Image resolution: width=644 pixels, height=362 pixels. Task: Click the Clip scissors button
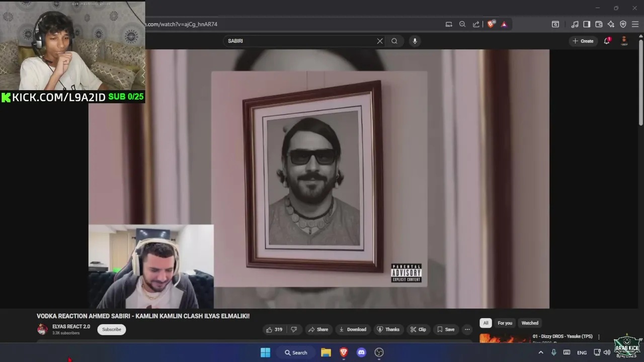pyautogui.click(x=418, y=329)
